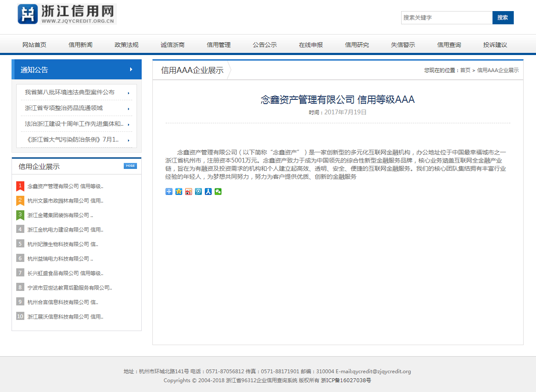Share article to QQ Zone star icon

point(179,192)
